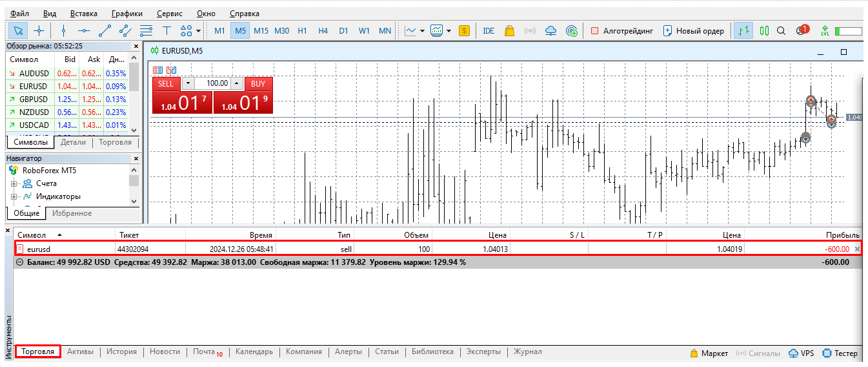Open the shapes tool dropdown arrow

click(199, 30)
